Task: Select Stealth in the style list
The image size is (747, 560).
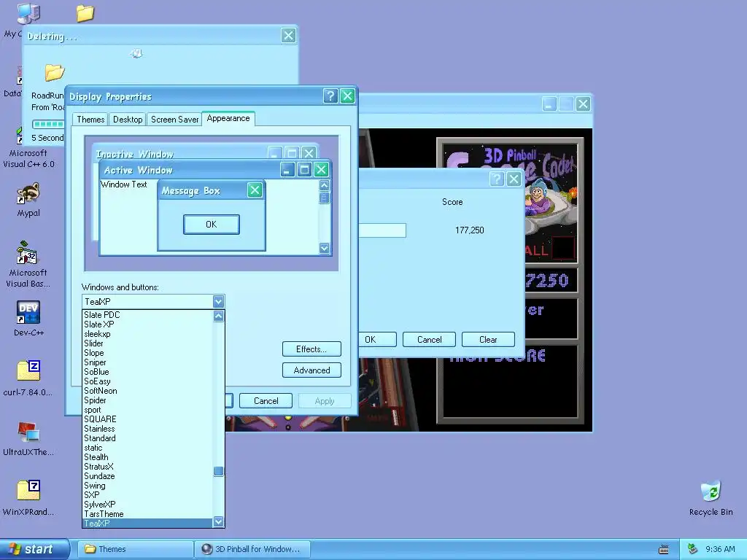Action: (147, 457)
